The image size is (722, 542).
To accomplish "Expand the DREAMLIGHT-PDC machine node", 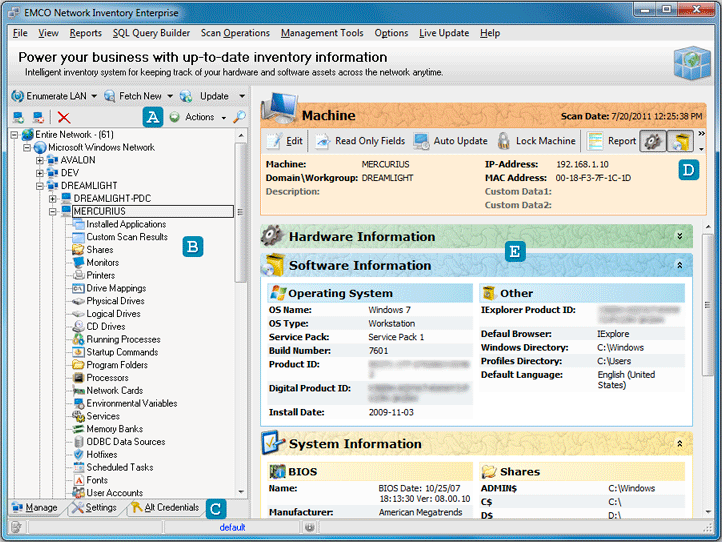I will pyautogui.click(x=53, y=198).
